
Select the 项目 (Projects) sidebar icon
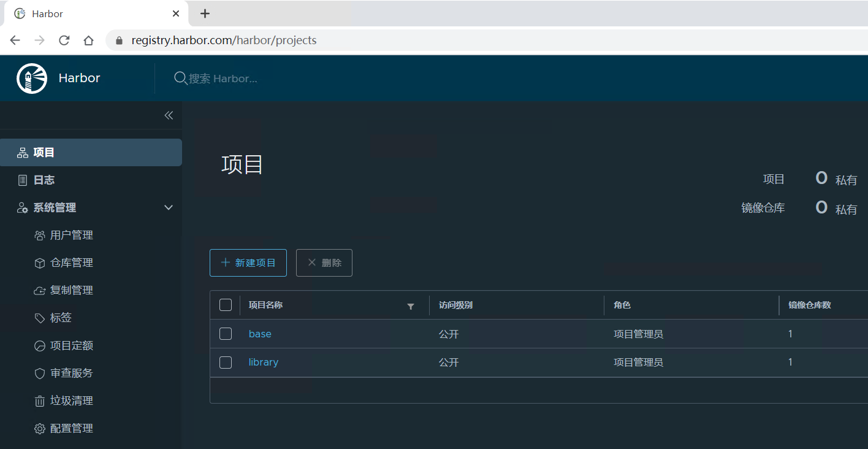coord(21,152)
